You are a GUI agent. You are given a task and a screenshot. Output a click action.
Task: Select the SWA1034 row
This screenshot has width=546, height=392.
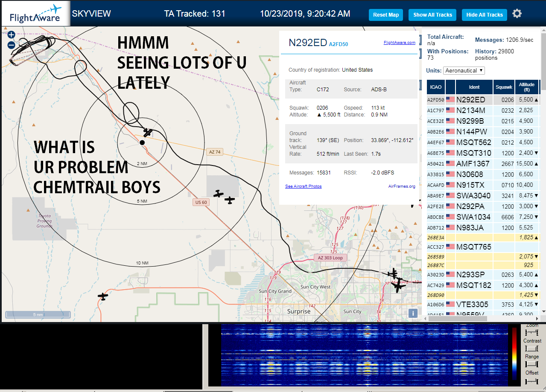pyautogui.click(x=483, y=217)
